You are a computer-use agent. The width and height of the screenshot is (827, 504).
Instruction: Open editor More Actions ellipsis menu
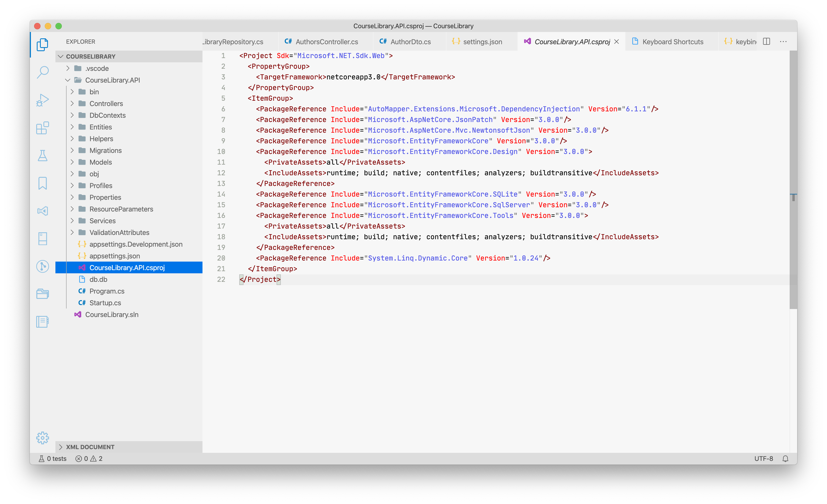tap(783, 42)
